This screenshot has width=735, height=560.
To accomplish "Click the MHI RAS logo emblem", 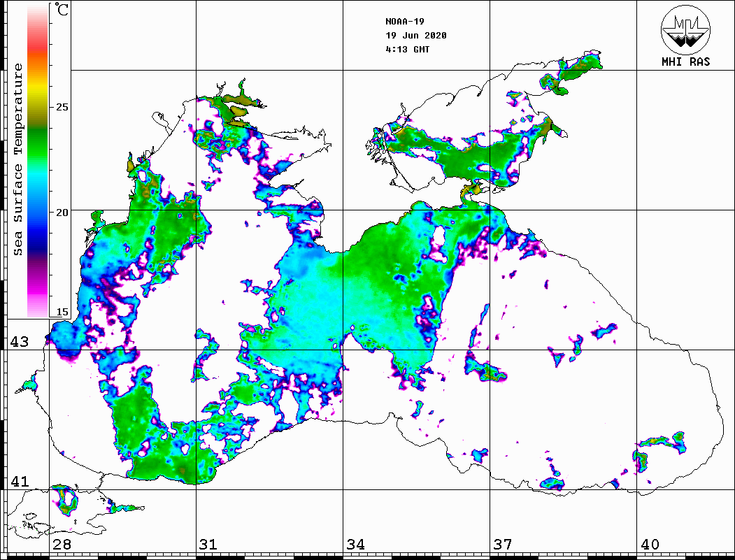I will pyautogui.click(x=685, y=29).
